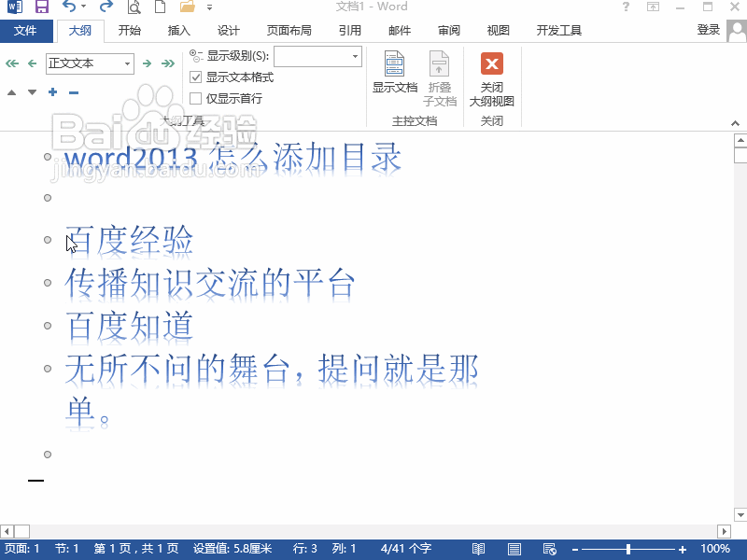Click the 登录 sign-in link
Image resolution: width=747 pixels, height=560 pixels.
point(709,30)
